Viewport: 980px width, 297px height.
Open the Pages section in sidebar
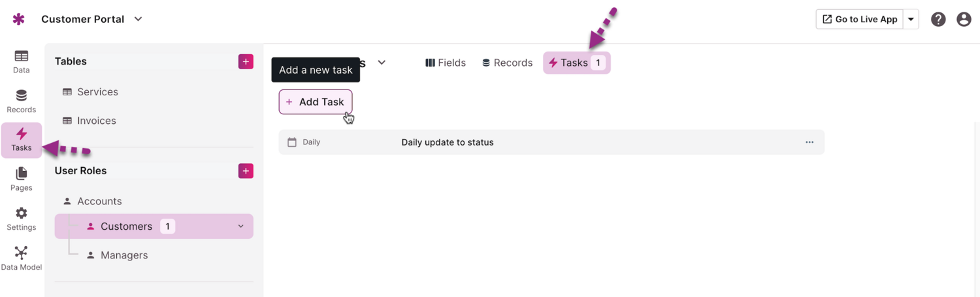(21, 179)
